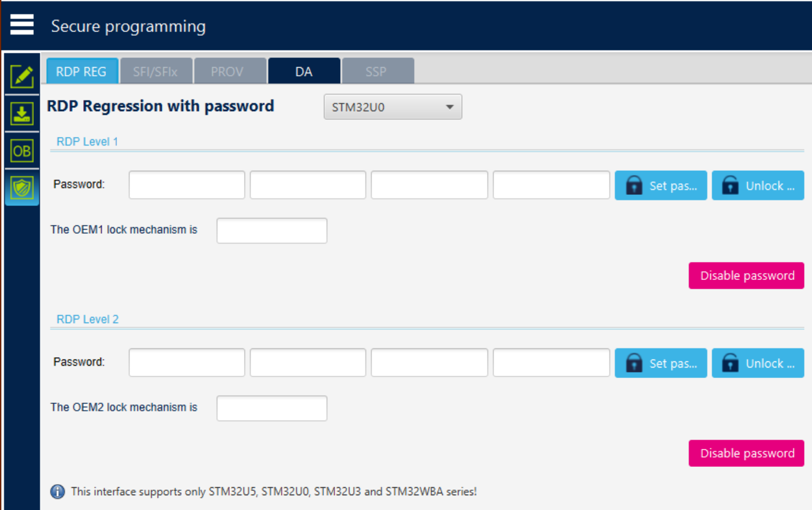The width and height of the screenshot is (812, 510).
Task: Select the Memory & file editing pencil icon
Action: click(x=21, y=77)
